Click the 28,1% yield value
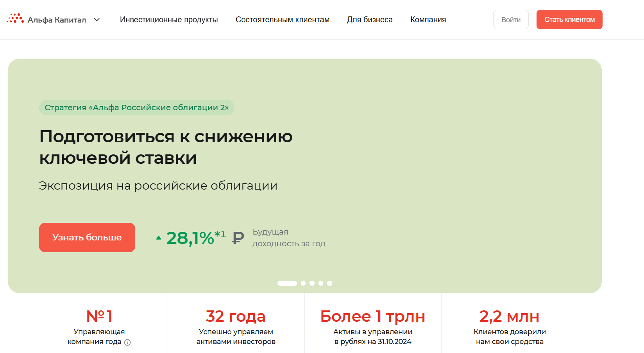This screenshot has width=644, height=353. click(196, 238)
